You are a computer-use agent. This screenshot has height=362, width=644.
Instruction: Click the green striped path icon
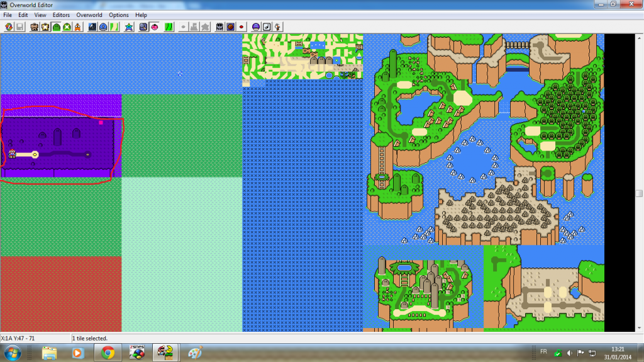pyautogui.click(x=169, y=27)
